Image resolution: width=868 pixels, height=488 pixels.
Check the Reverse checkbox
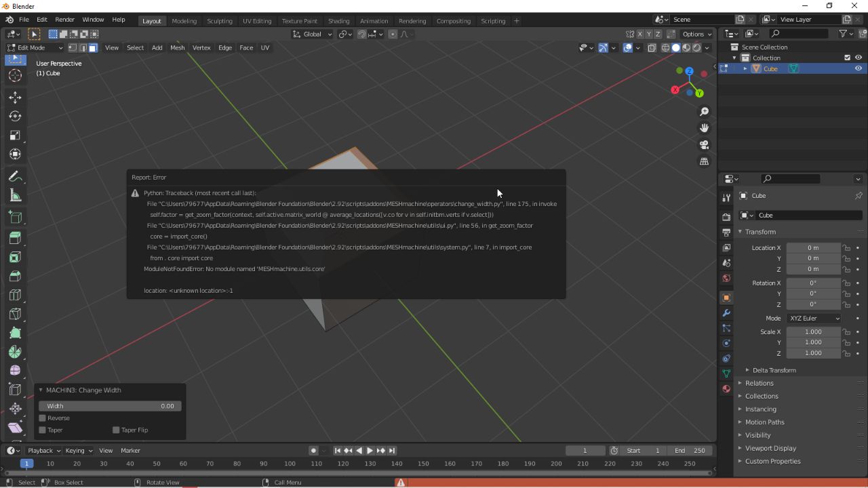[43, 418]
